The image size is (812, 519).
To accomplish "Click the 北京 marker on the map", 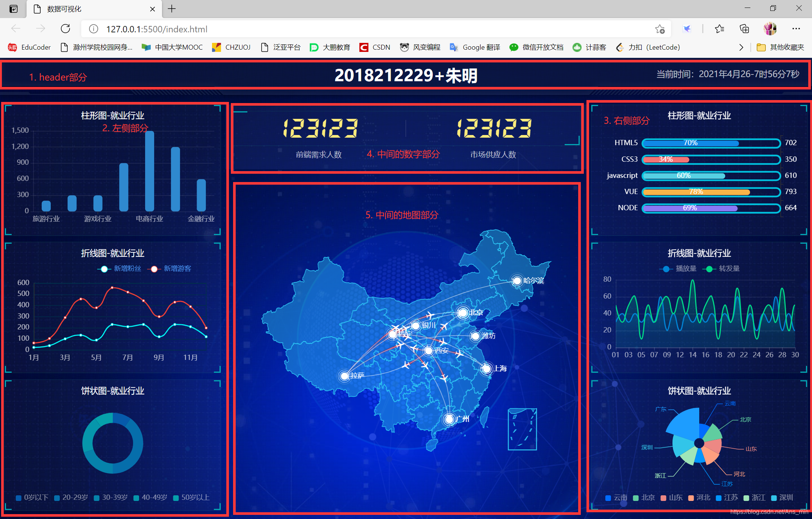I will (463, 313).
